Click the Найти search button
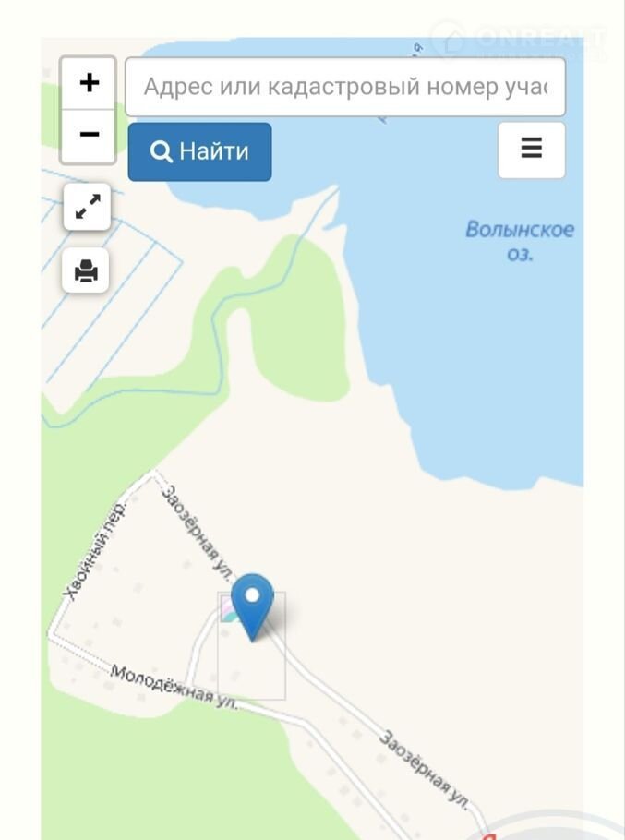The width and height of the screenshot is (625, 840). [199, 151]
